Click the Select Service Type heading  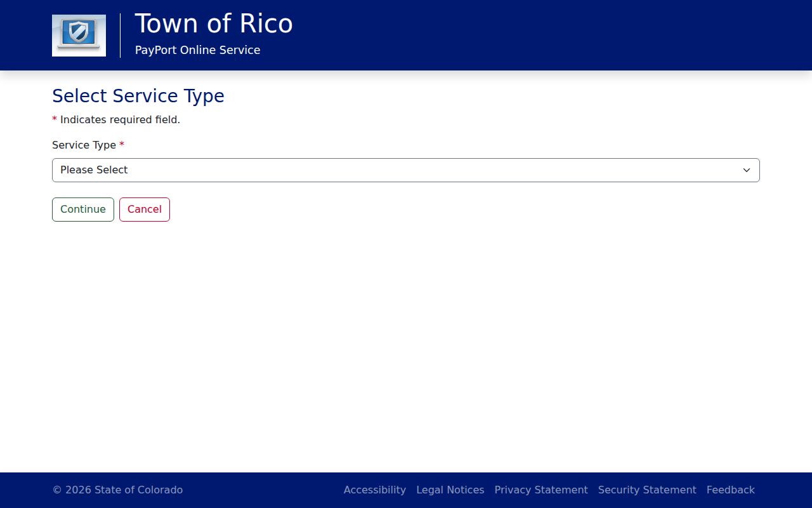point(138,96)
